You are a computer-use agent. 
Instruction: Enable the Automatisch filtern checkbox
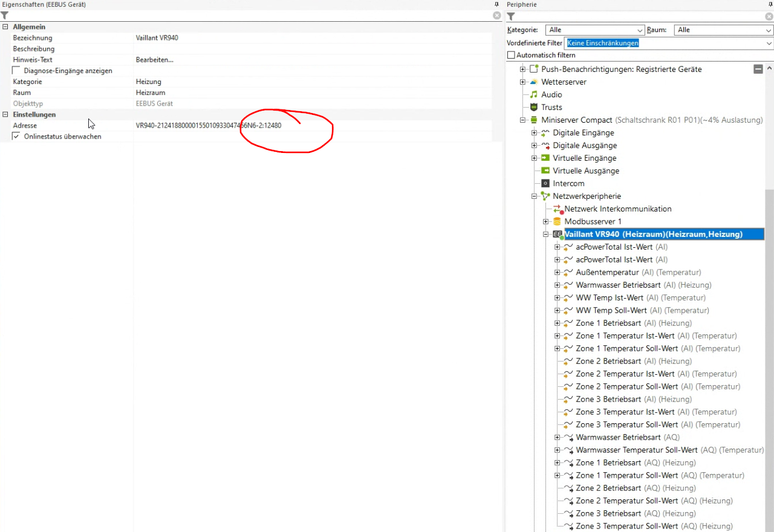(x=511, y=55)
